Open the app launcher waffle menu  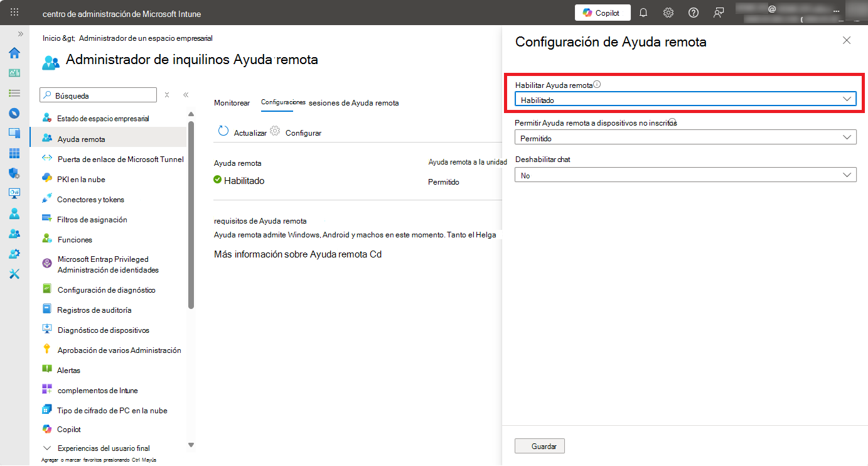click(14, 13)
